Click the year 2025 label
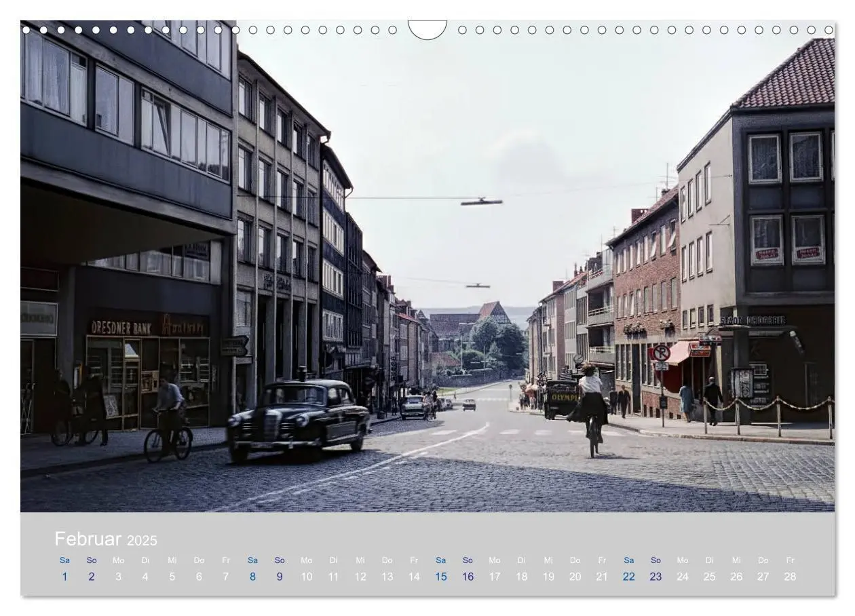 [x=142, y=541]
